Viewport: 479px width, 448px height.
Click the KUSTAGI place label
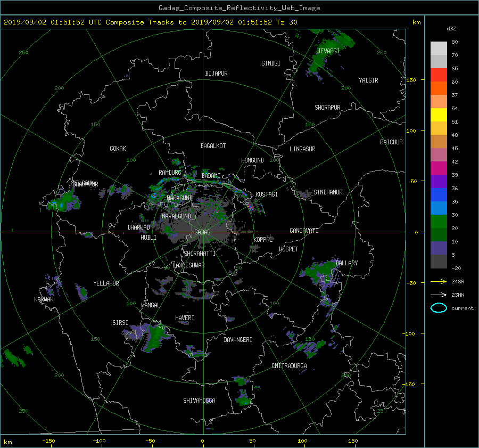click(267, 194)
